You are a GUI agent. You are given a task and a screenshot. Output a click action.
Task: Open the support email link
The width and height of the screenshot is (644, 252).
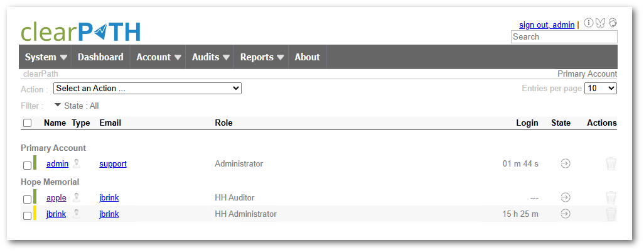coord(113,163)
